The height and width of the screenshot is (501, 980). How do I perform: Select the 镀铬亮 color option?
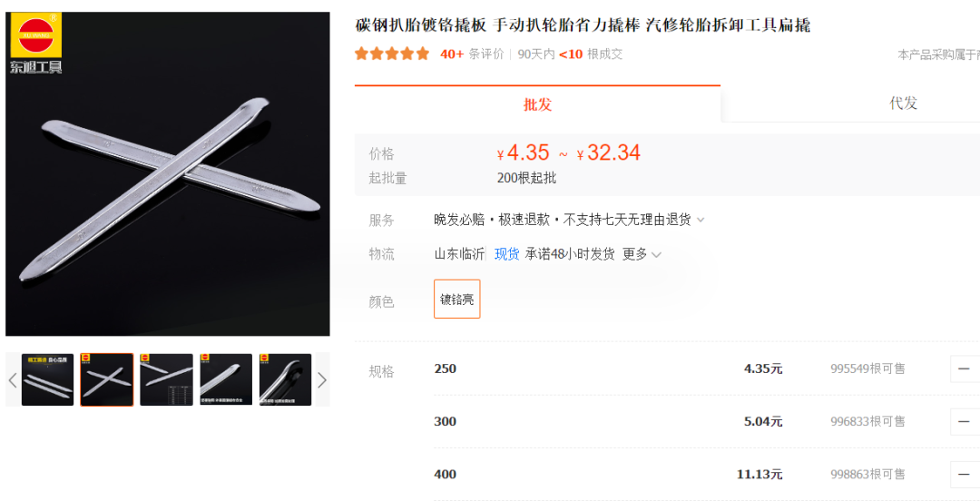coord(456,299)
